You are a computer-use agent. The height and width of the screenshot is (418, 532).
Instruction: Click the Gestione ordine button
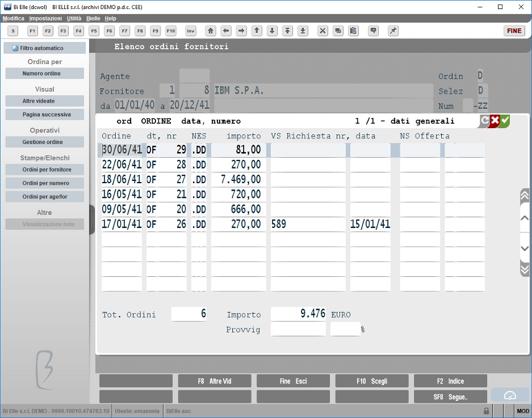click(44, 142)
